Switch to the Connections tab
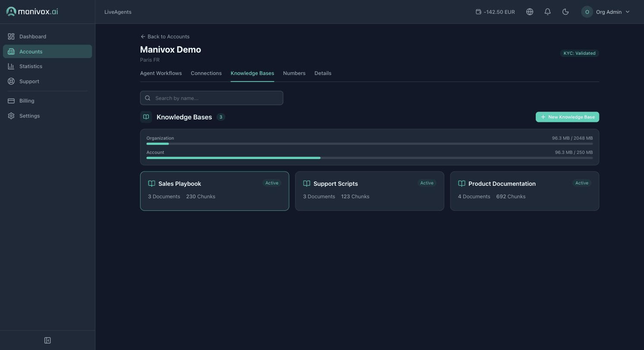 point(206,73)
